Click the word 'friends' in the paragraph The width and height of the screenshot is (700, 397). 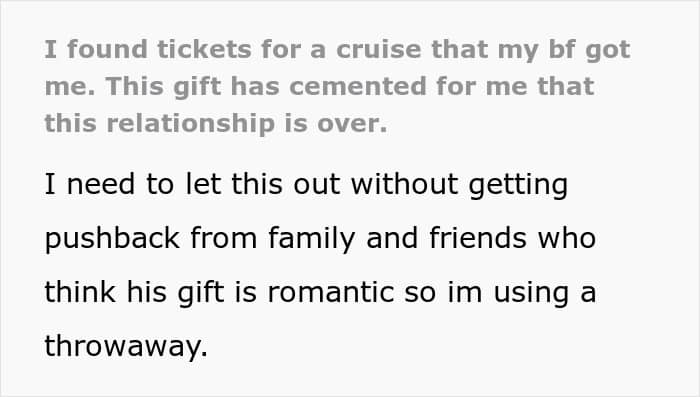click(x=478, y=238)
